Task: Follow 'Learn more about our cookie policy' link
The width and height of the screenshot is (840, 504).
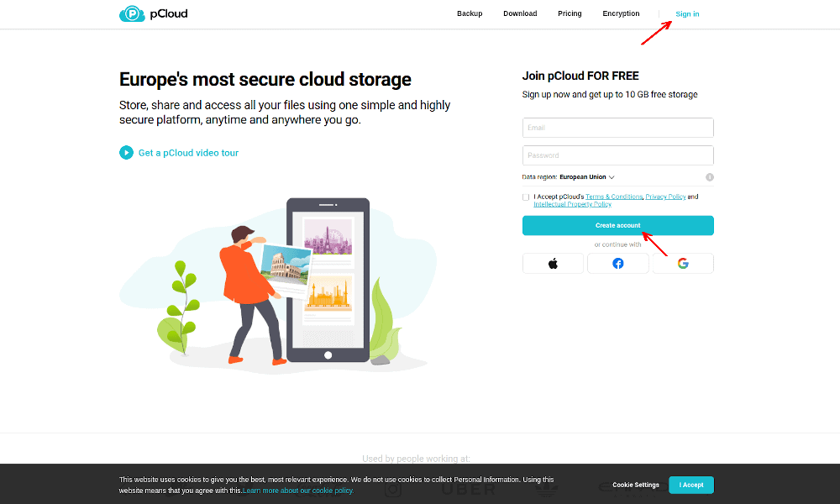Action: tap(298, 491)
